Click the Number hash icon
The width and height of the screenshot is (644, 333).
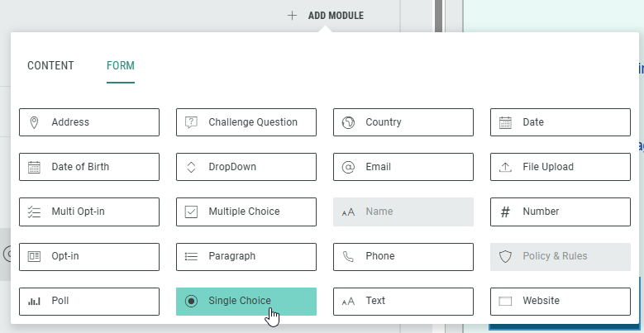pyautogui.click(x=505, y=212)
